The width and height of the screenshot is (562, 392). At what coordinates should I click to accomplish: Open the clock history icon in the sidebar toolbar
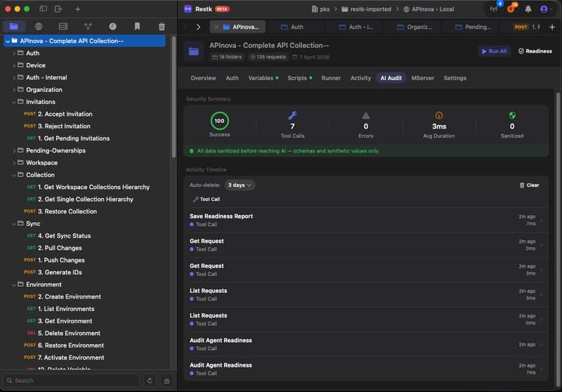(x=112, y=26)
